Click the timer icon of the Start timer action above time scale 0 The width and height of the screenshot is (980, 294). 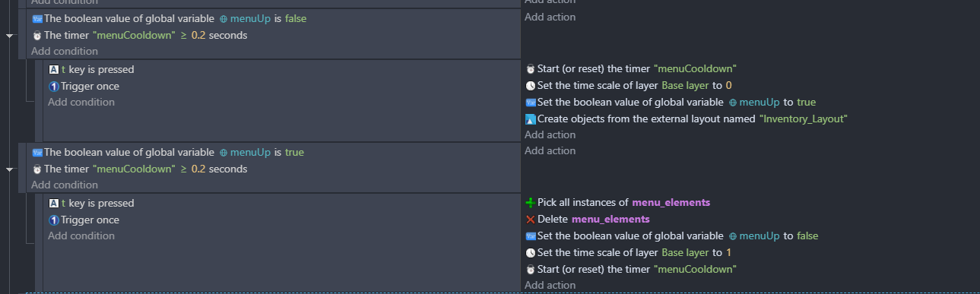(531, 68)
